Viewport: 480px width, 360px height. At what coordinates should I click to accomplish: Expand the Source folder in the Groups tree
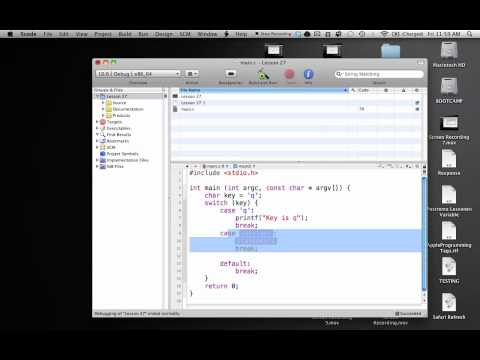coord(103,103)
